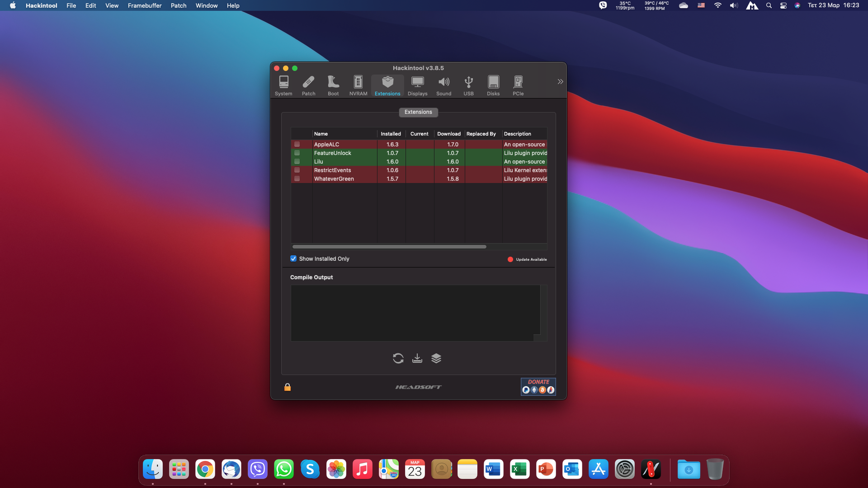The image size is (868, 488).
Task: Select the RestrictEvents table row
Action: coord(344,170)
